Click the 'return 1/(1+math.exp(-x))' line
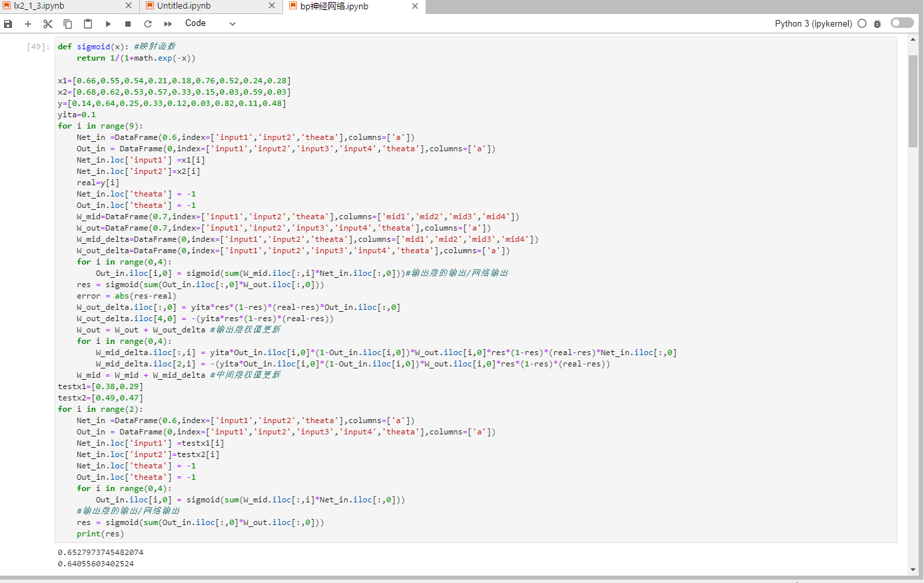Viewport: 924px width, 583px height. coord(136,58)
